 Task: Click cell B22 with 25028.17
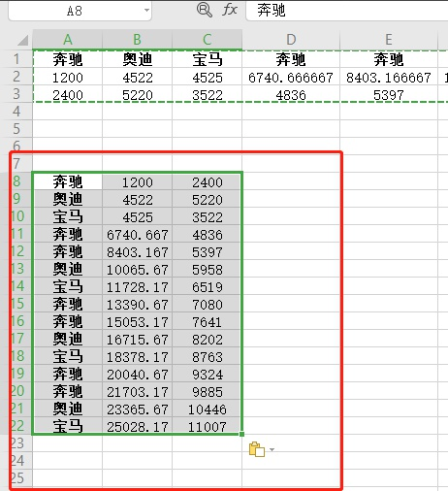coord(137,426)
